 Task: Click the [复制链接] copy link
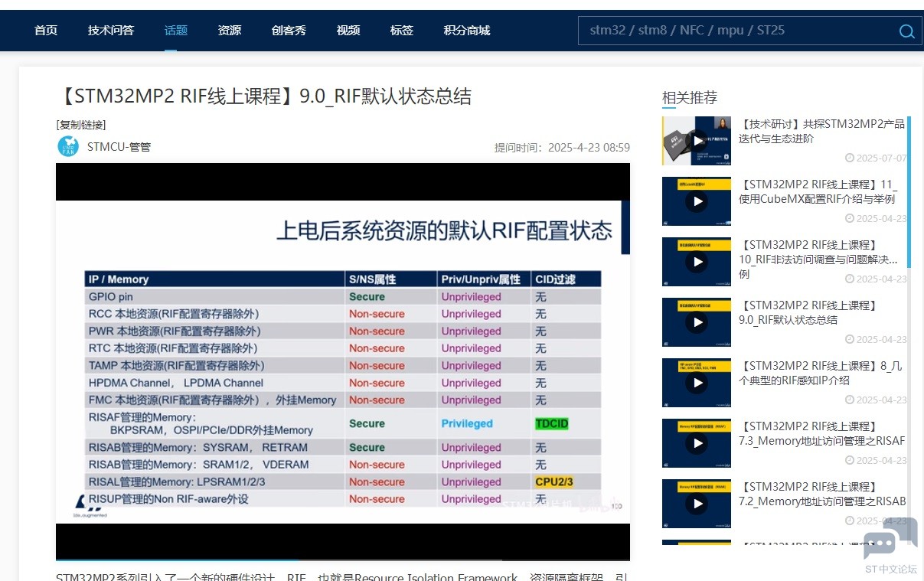[x=81, y=125]
